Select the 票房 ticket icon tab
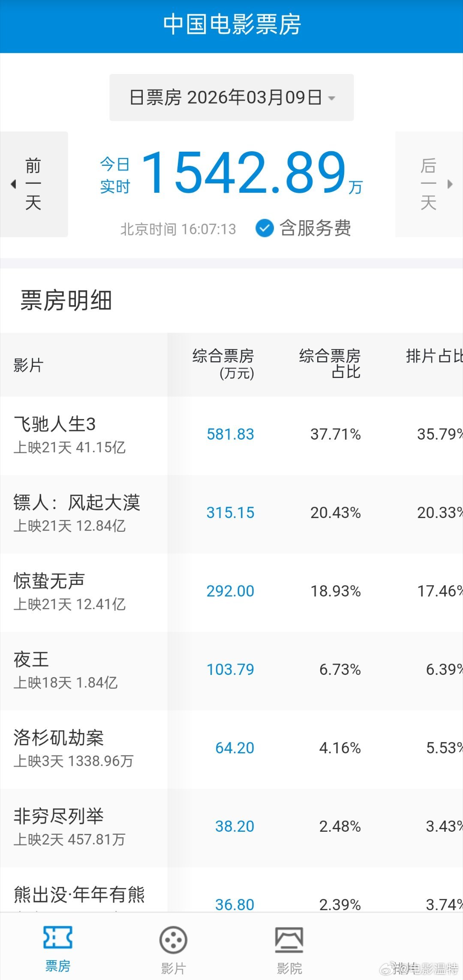Image resolution: width=463 pixels, height=980 pixels. [59, 947]
